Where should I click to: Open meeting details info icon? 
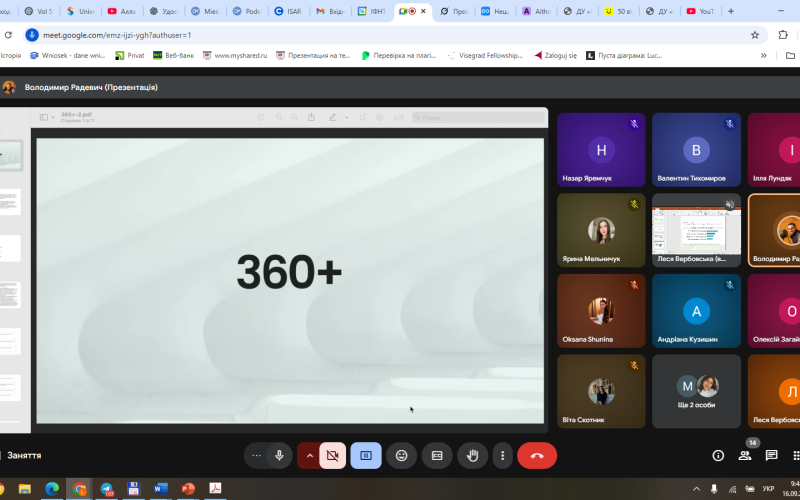[x=717, y=456]
